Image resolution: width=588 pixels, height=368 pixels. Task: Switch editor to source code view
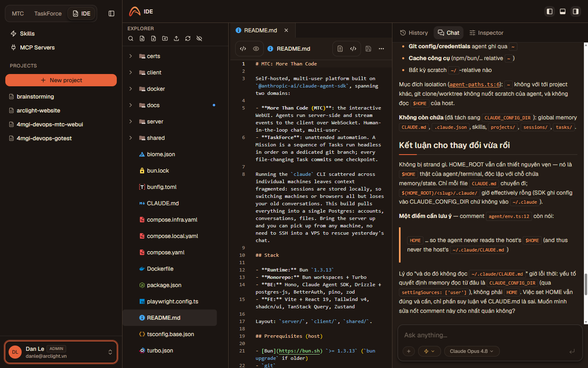pos(243,49)
